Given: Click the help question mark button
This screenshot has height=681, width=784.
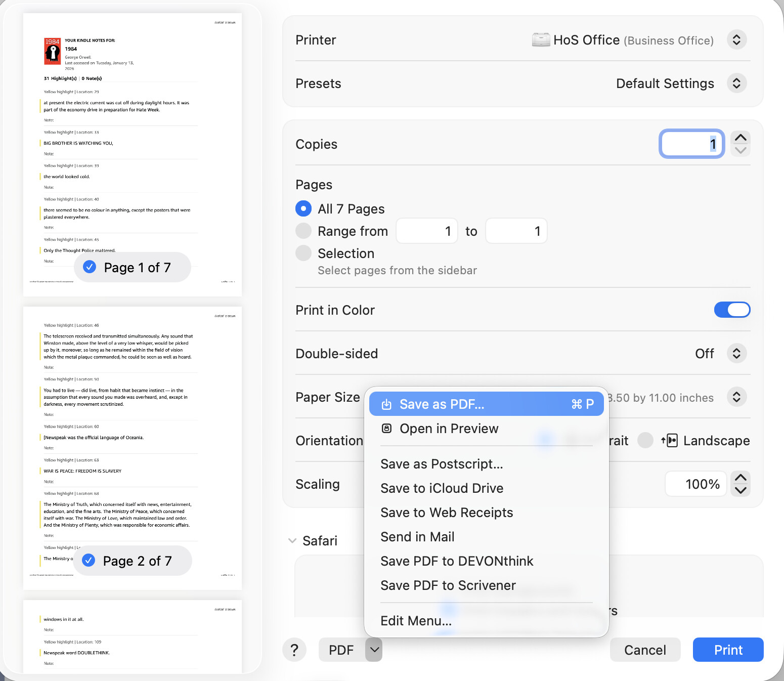Looking at the screenshot, I should (x=294, y=650).
